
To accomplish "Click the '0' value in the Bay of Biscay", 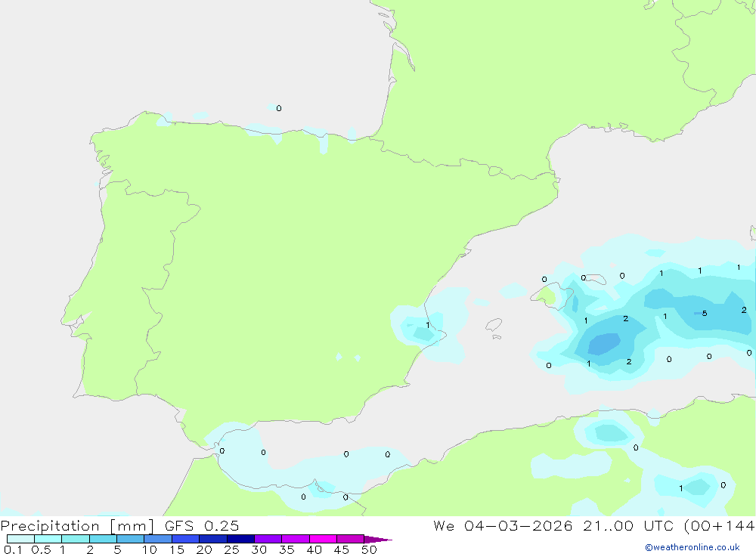I will coord(279,109).
